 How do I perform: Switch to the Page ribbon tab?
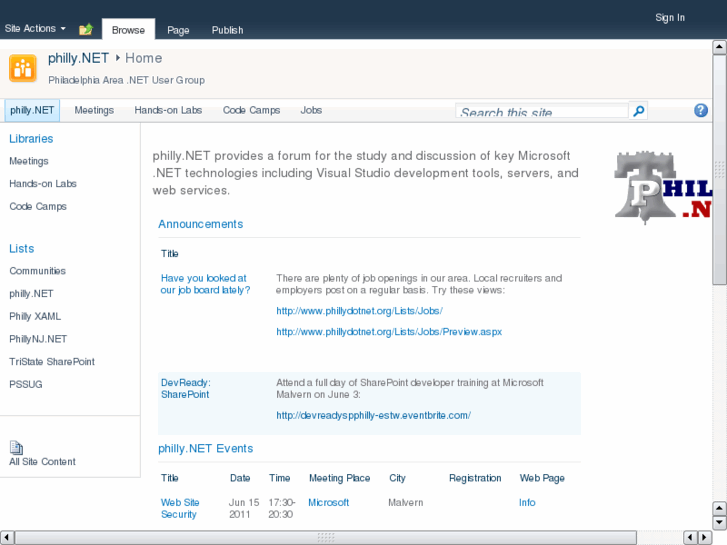(178, 30)
